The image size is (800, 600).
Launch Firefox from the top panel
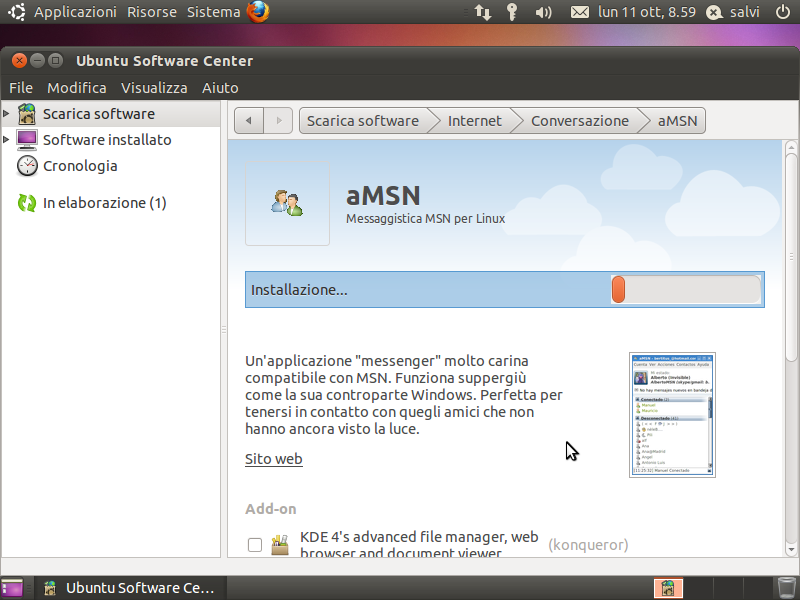point(258,12)
